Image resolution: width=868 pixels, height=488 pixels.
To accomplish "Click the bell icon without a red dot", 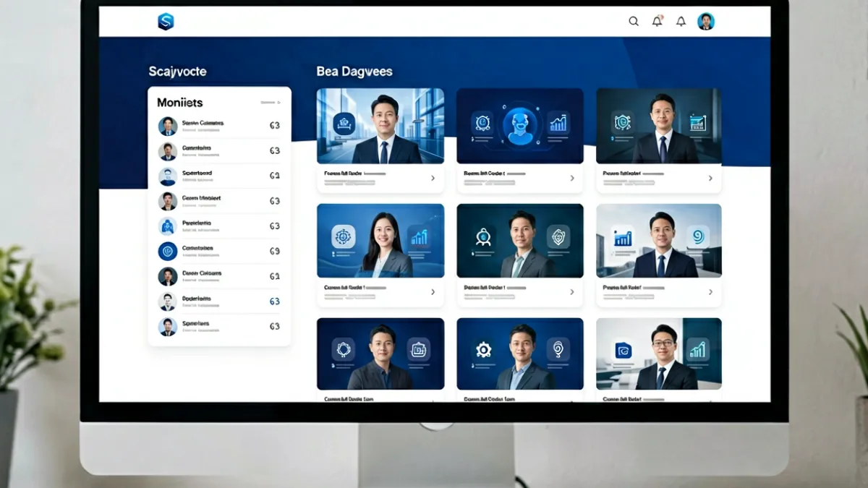I will coord(681,22).
